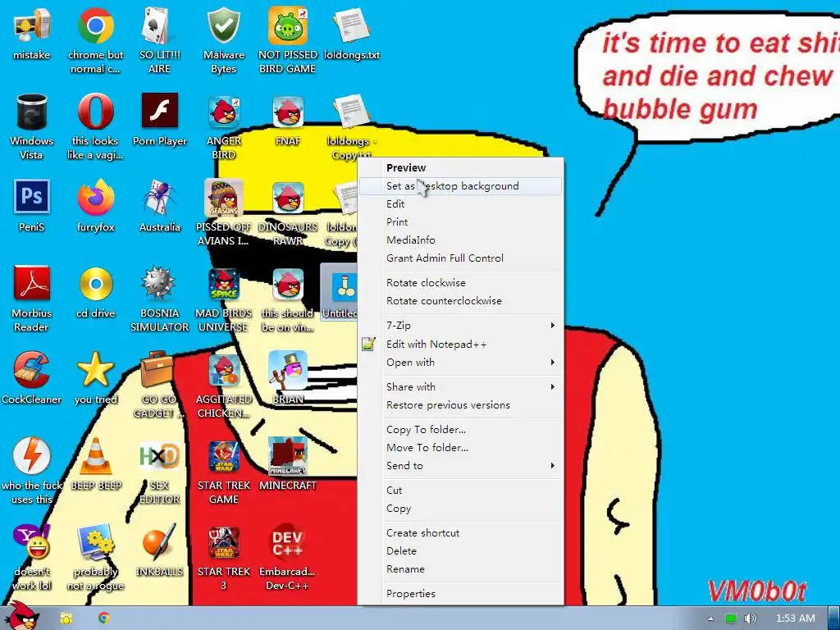Select the loldongs.txt file icon
840x630 pixels.
tap(351, 34)
